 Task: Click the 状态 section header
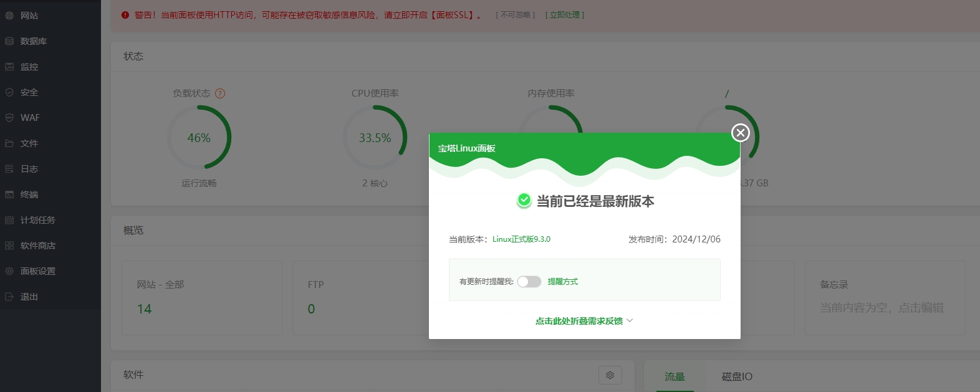point(133,56)
